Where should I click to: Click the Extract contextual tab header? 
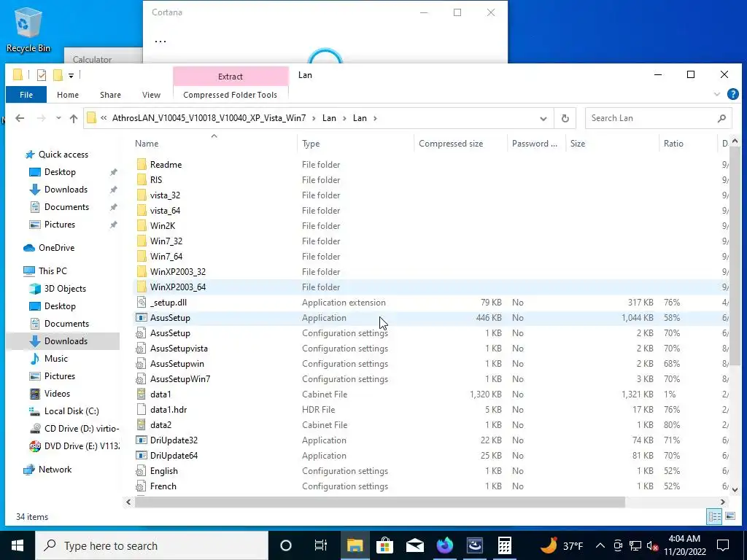click(231, 76)
